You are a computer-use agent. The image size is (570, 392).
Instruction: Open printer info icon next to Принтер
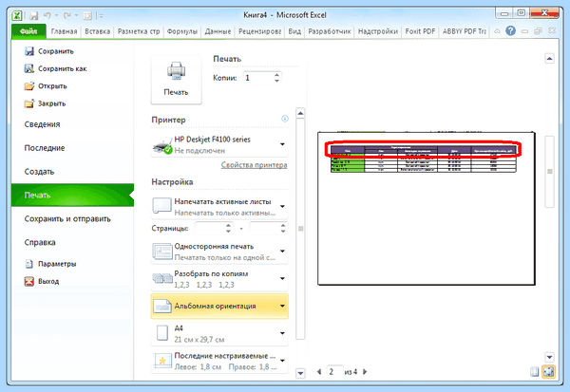(285, 119)
